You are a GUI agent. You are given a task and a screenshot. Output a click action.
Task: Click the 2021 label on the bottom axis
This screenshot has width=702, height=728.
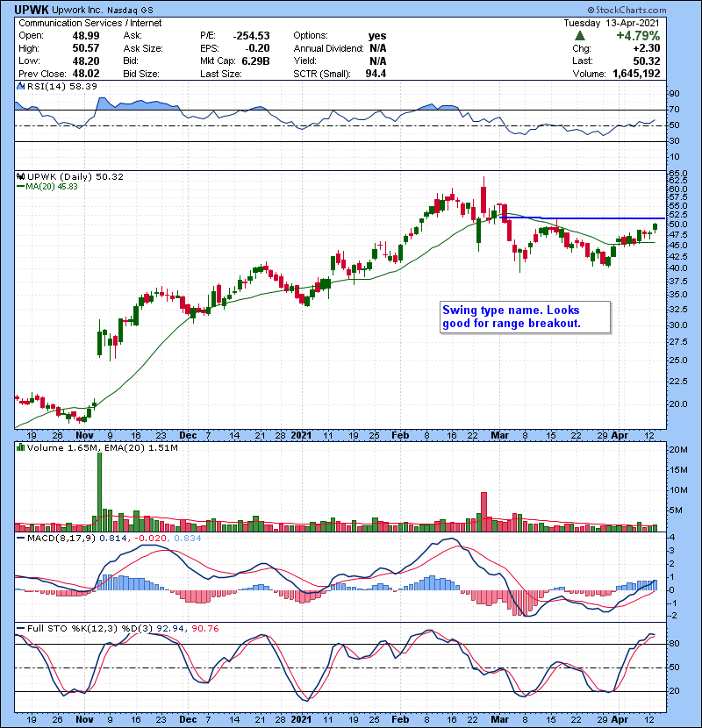pos(301,719)
